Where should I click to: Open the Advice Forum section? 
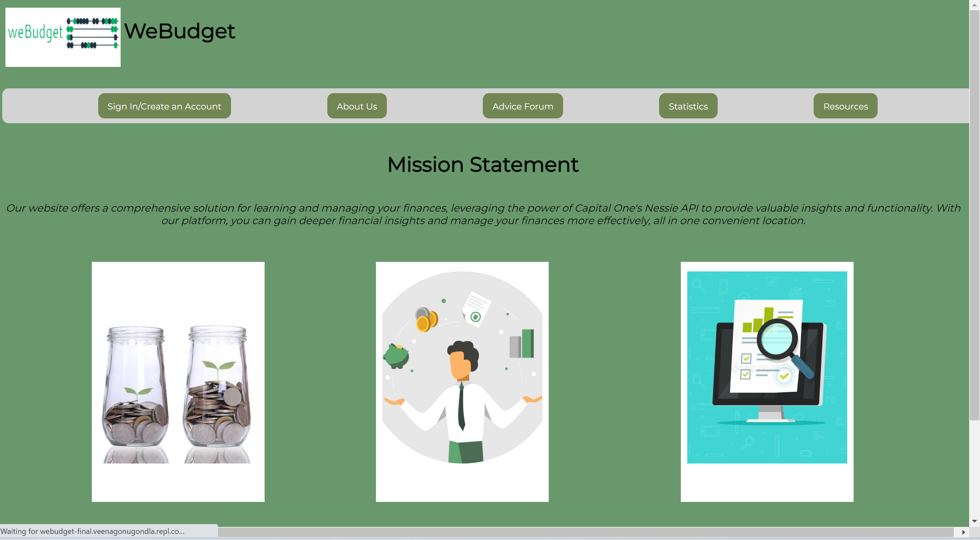[x=522, y=106]
